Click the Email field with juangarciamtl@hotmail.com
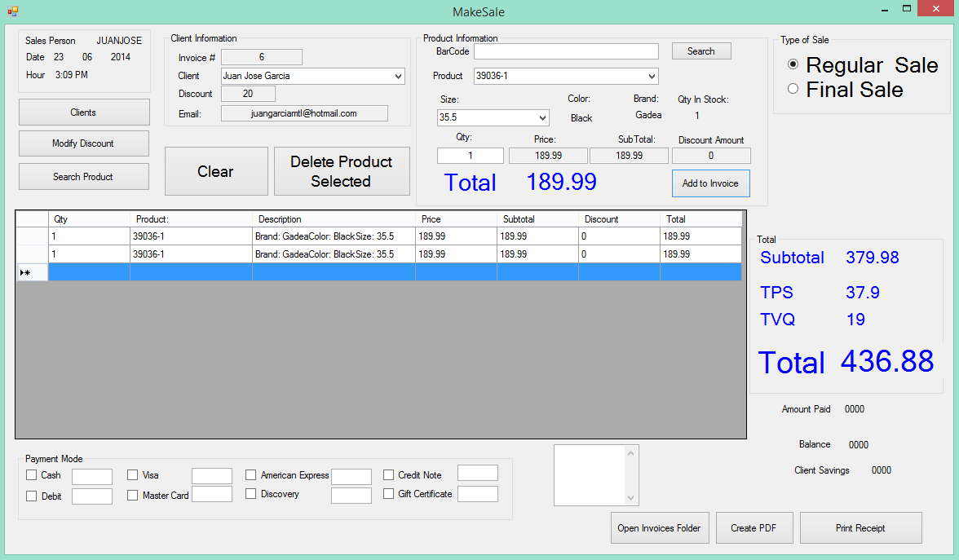959x560 pixels. [304, 114]
